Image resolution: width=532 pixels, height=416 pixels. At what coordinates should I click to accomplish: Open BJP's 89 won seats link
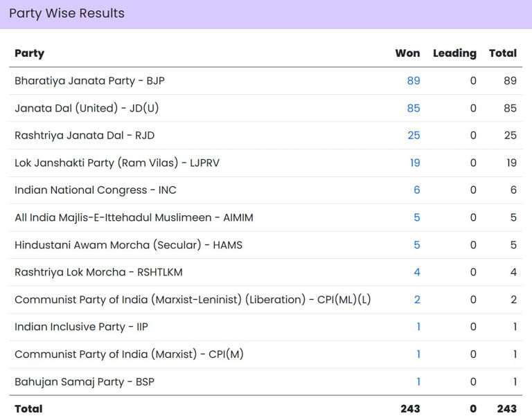tap(414, 81)
